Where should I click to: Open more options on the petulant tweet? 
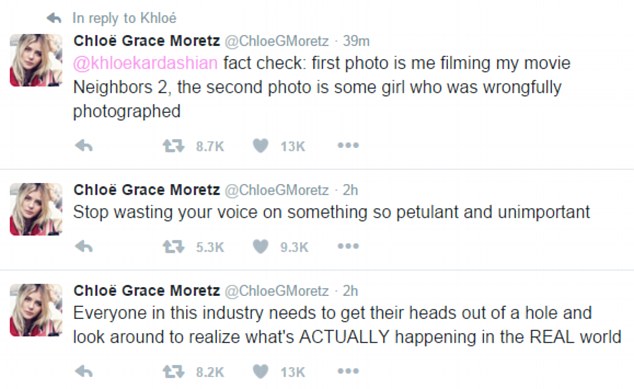click(348, 246)
